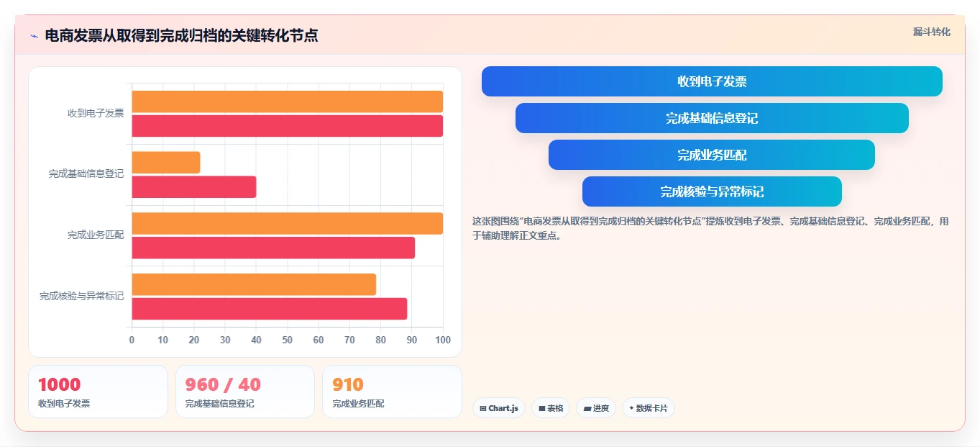
Task: Select the 完成核验与异常标记 funnel stage
Action: (712, 191)
